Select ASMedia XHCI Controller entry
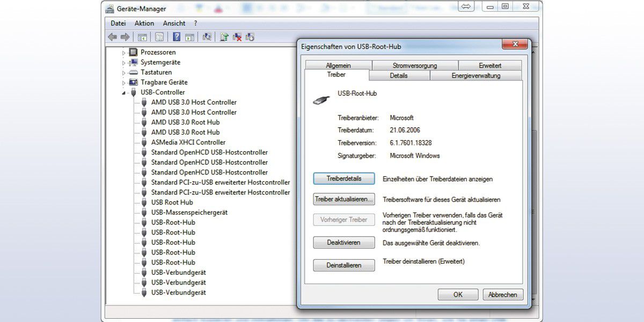 (188, 142)
